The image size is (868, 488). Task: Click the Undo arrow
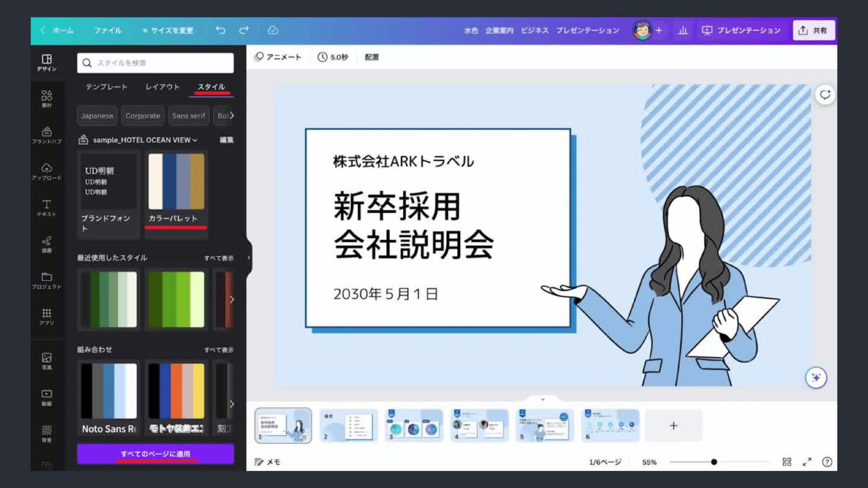click(x=220, y=30)
